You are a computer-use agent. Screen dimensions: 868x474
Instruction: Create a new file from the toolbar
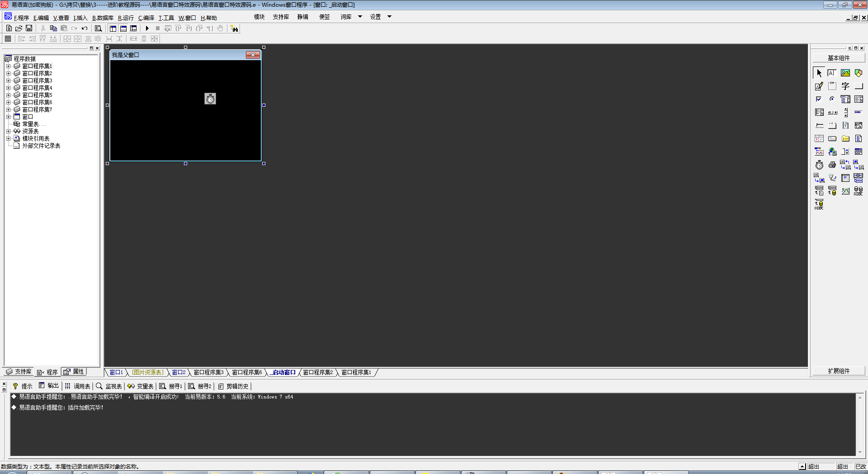point(9,28)
